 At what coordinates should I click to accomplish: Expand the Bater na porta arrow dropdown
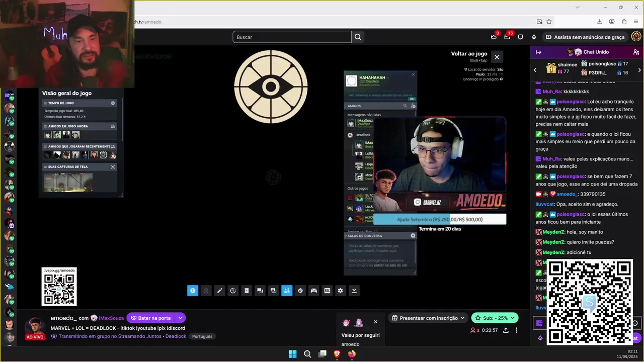(x=180, y=318)
